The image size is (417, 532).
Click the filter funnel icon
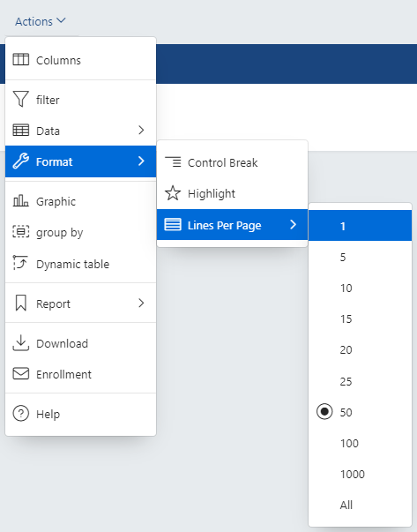[20, 99]
